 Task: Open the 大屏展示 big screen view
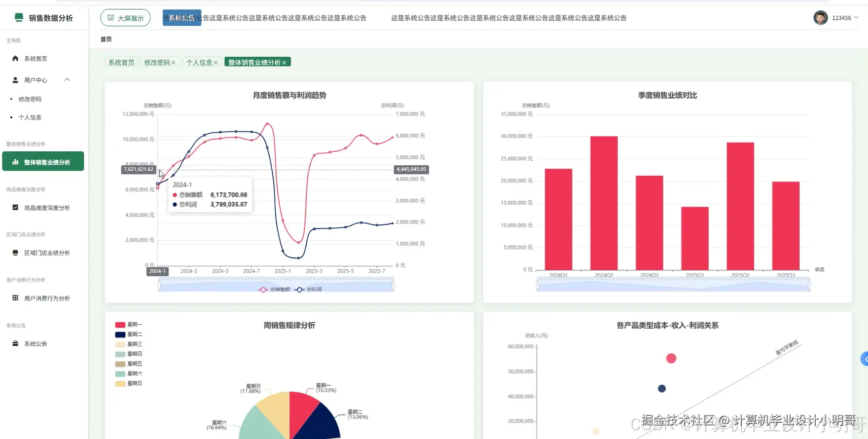(125, 18)
